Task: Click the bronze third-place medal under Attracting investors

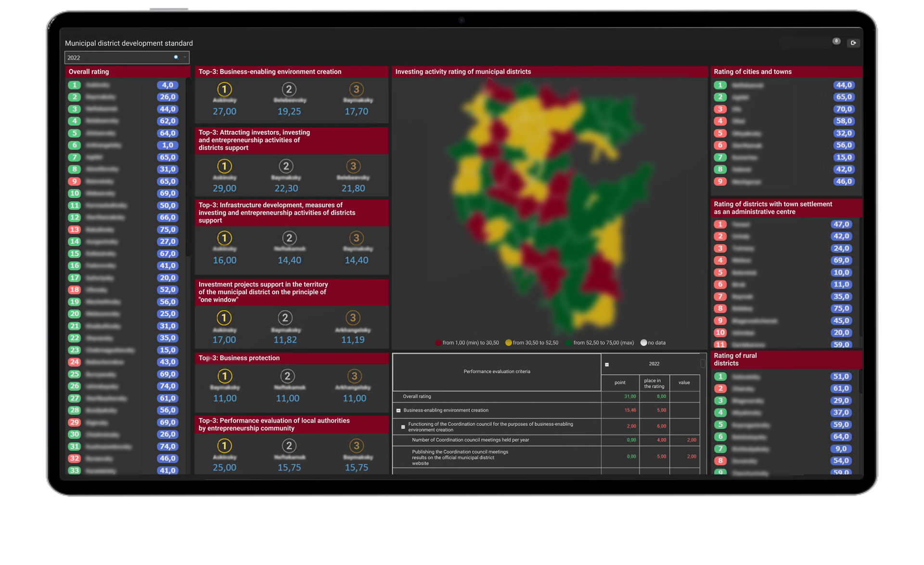Action: pos(353,166)
